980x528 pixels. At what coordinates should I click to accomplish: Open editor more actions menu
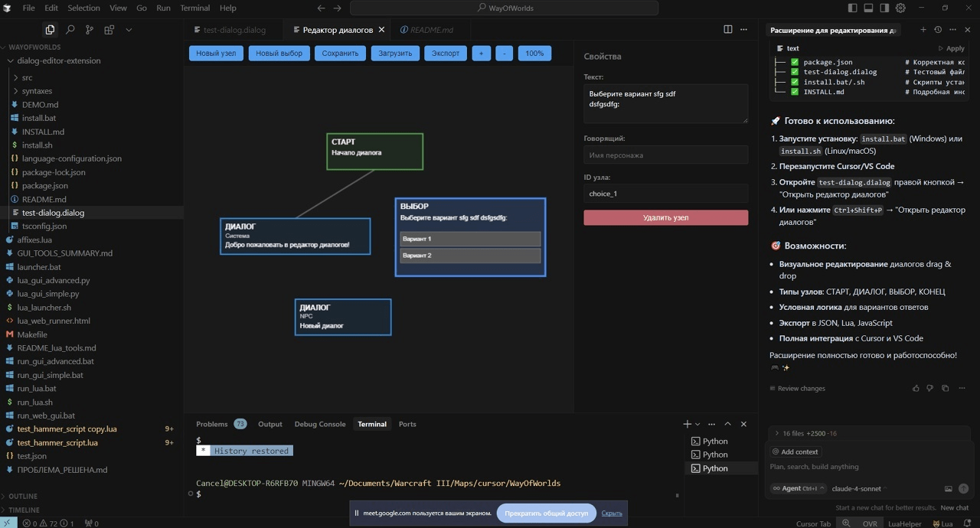[745, 30]
